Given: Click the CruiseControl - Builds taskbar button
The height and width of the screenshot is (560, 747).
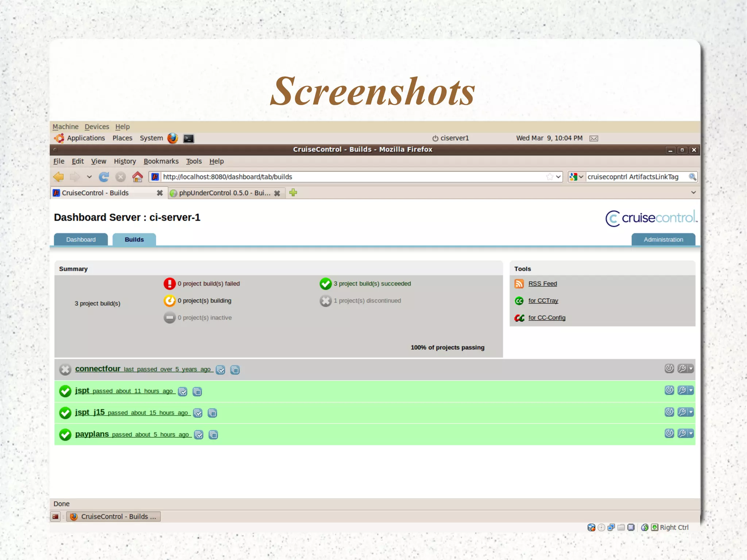Looking at the screenshot, I should tap(113, 517).
